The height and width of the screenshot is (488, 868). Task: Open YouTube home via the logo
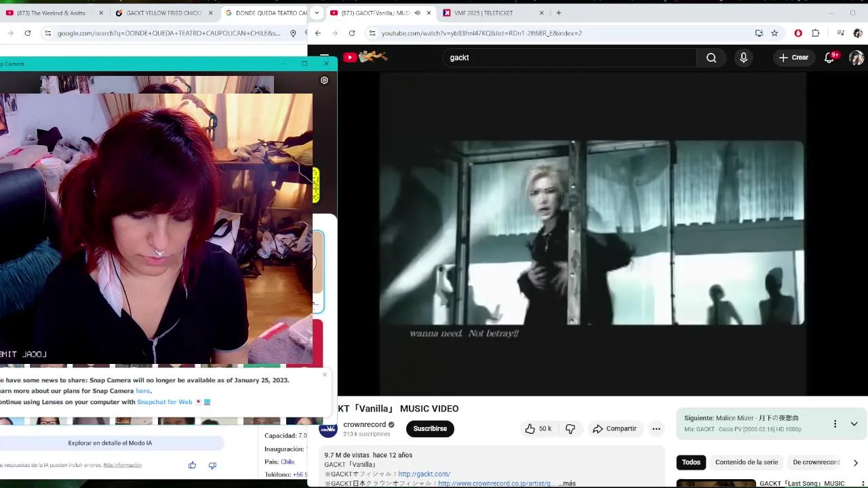pyautogui.click(x=365, y=58)
